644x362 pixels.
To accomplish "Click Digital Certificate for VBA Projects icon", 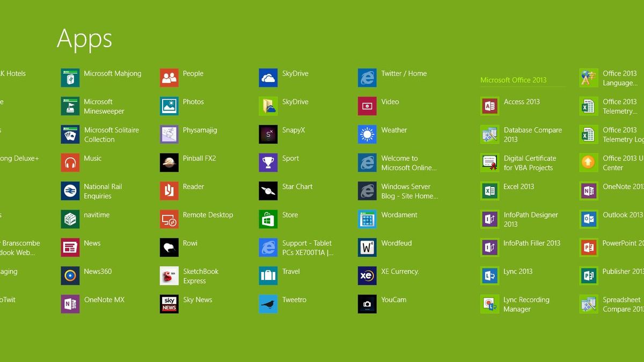I will click(489, 162).
